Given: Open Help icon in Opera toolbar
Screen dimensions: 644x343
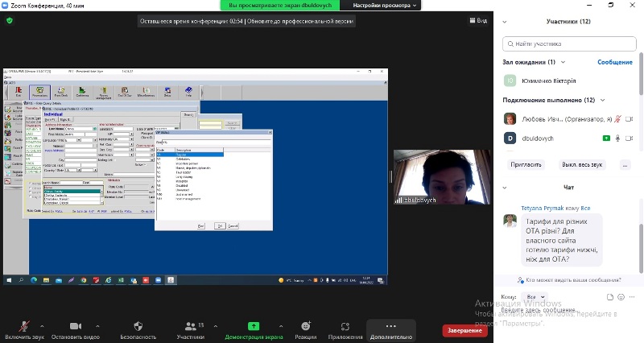Looking at the screenshot, I should point(188,92).
